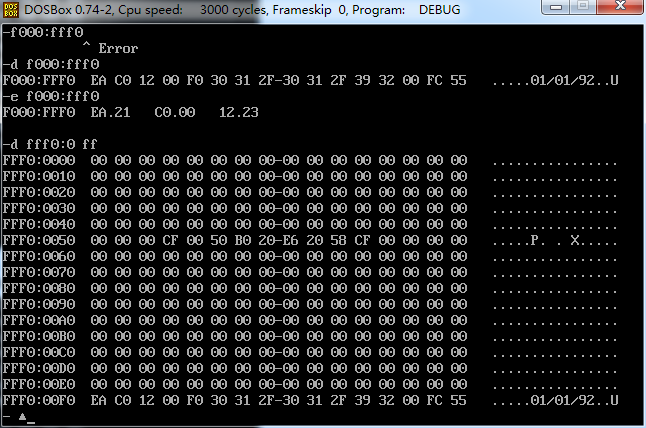Click the 'C0.00' edit entry
Viewport: 646px width, 428px height.
pyautogui.click(x=175, y=112)
